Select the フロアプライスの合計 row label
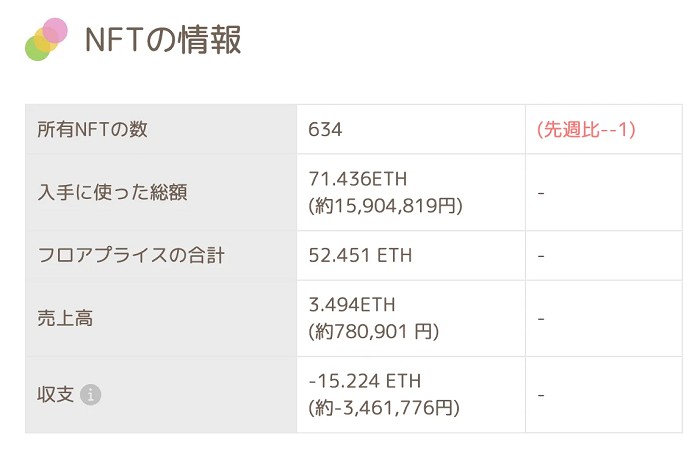 130,256
